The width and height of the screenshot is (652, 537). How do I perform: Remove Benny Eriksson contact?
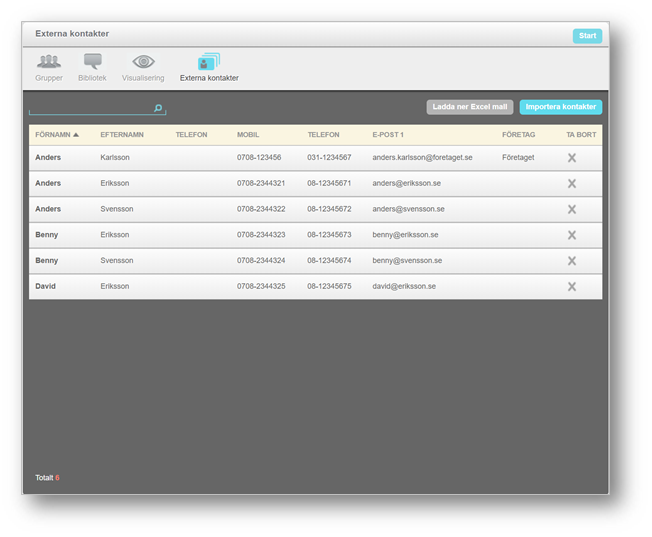[x=572, y=235]
